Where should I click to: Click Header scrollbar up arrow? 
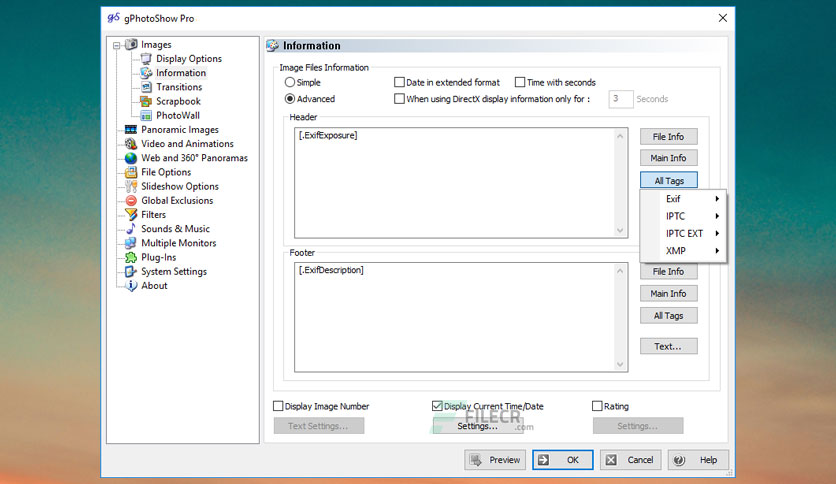[620, 136]
